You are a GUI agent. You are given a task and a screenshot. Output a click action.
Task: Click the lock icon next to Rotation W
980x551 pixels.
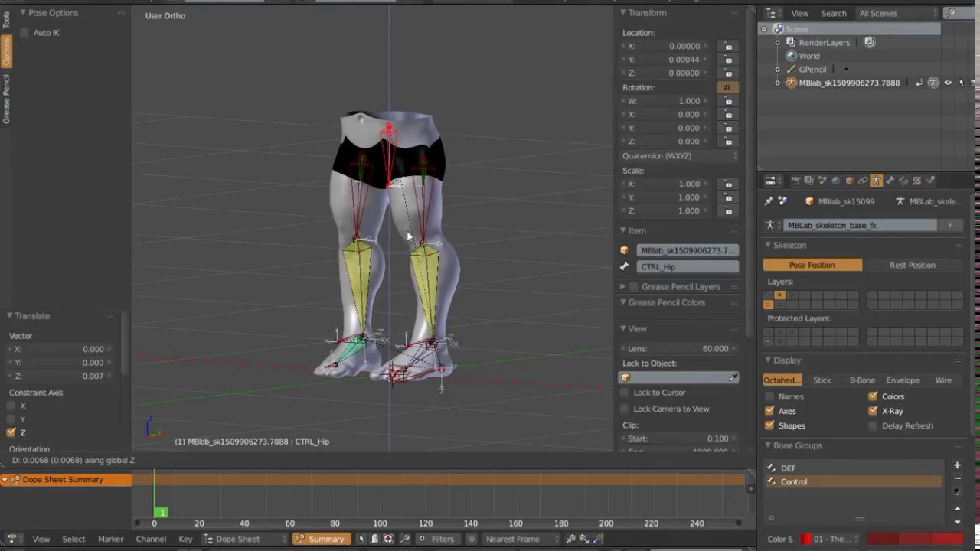[x=727, y=101]
